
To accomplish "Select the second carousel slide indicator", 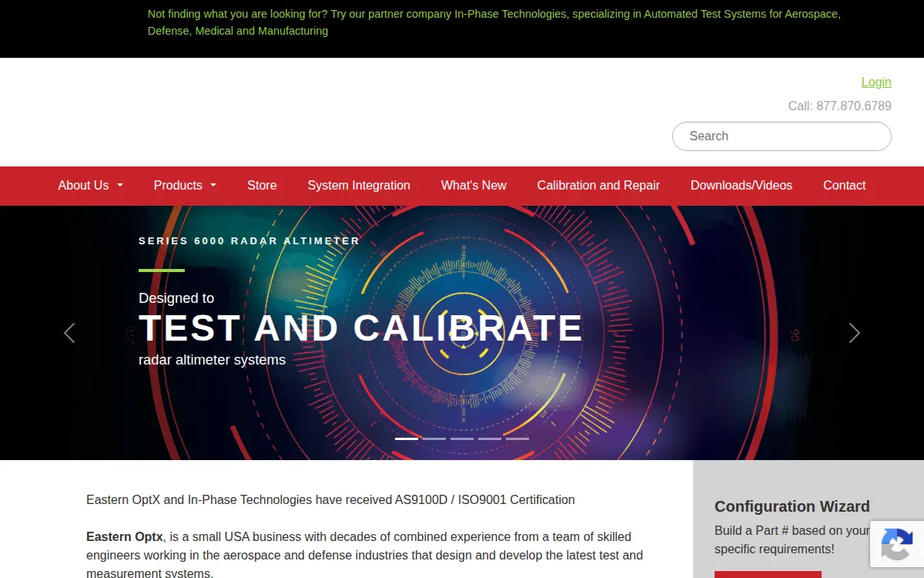I will [434, 439].
